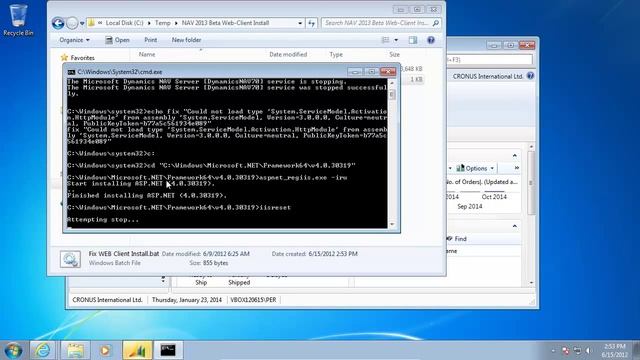The image size is (640, 360).
Task: Click Thursday, January 23, 2014 status
Action: click(187, 300)
